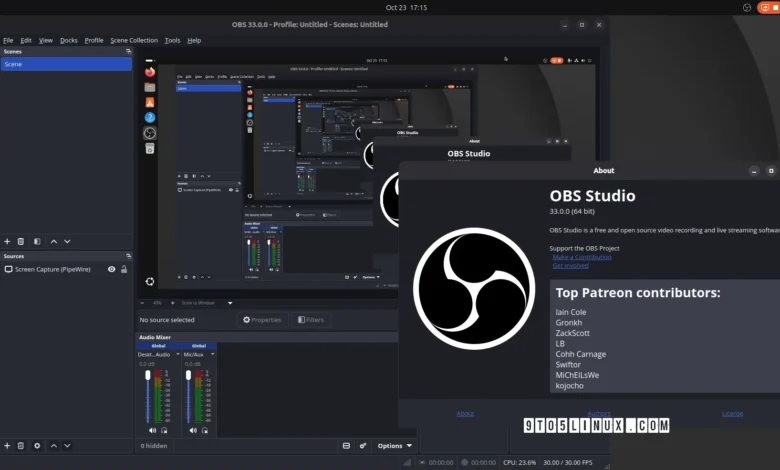Open the View menu

pyautogui.click(x=46, y=40)
